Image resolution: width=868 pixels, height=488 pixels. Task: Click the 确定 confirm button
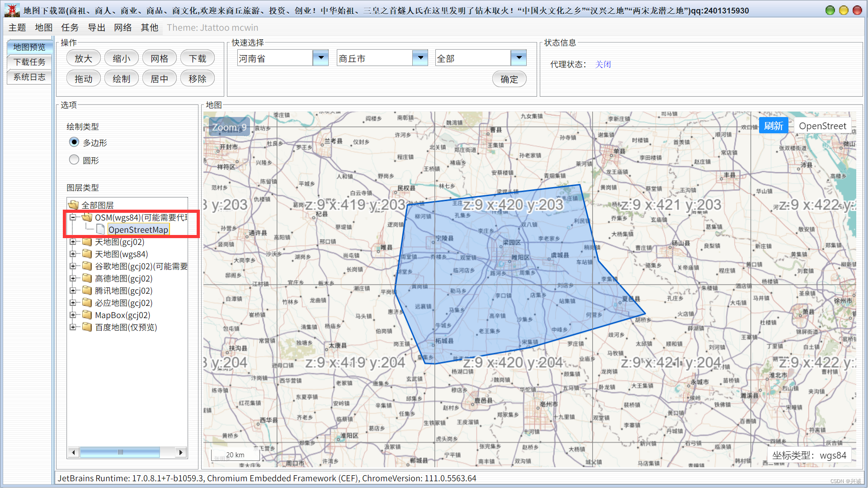(x=509, y=79)
